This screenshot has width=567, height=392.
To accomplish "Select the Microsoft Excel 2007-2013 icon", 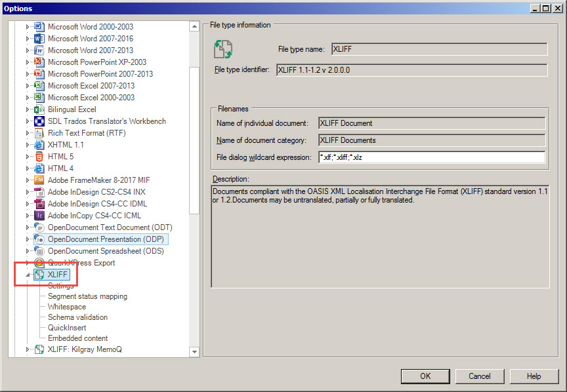I will pyautogui.click(x=39, y=86).
